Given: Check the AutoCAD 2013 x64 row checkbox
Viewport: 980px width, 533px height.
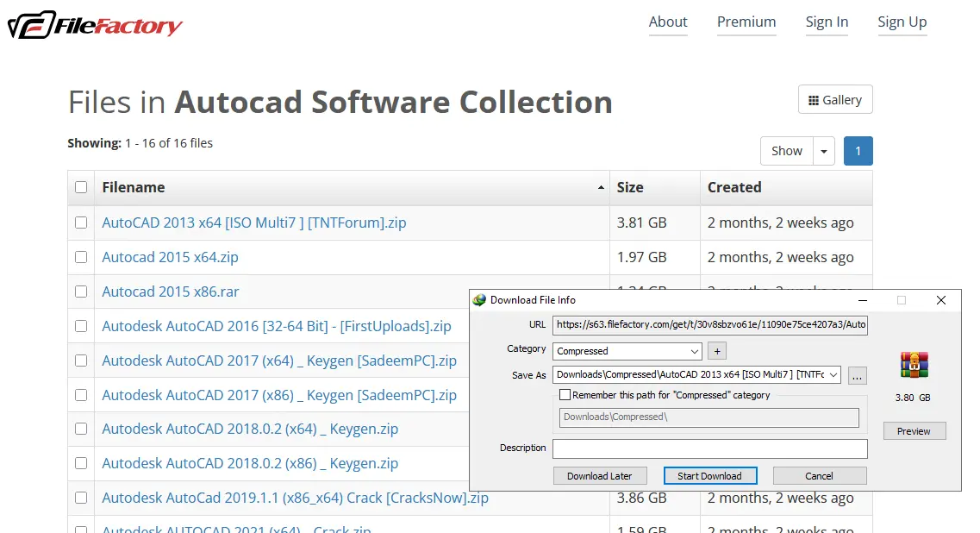Looking at the screenshot, I should pos(81,223).
